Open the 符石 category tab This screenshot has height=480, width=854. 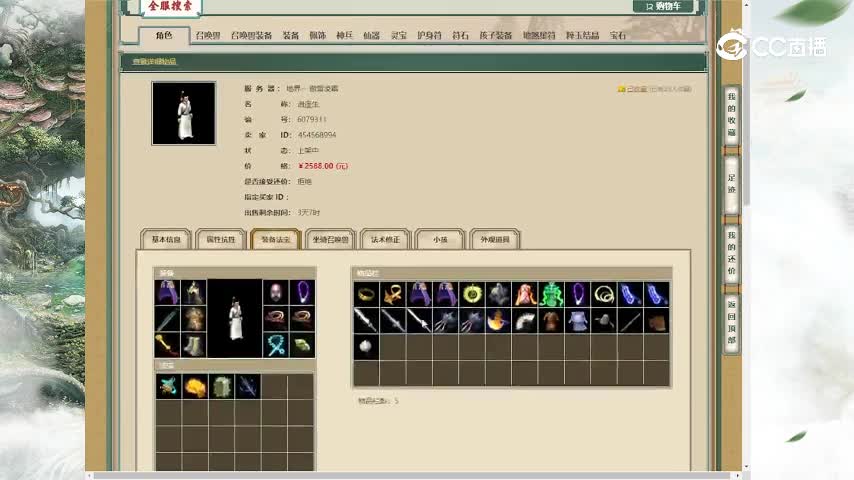[460, 35]
